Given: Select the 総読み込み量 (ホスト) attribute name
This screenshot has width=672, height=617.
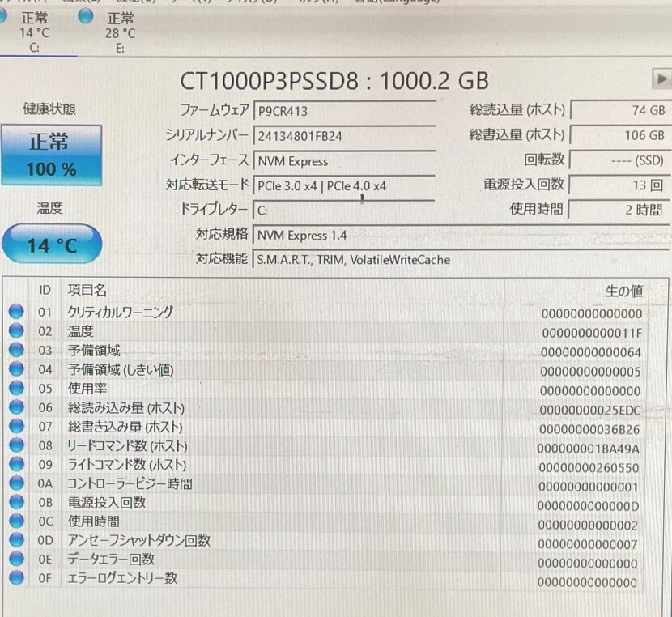Looking at the screenshot, I should 126,407.
